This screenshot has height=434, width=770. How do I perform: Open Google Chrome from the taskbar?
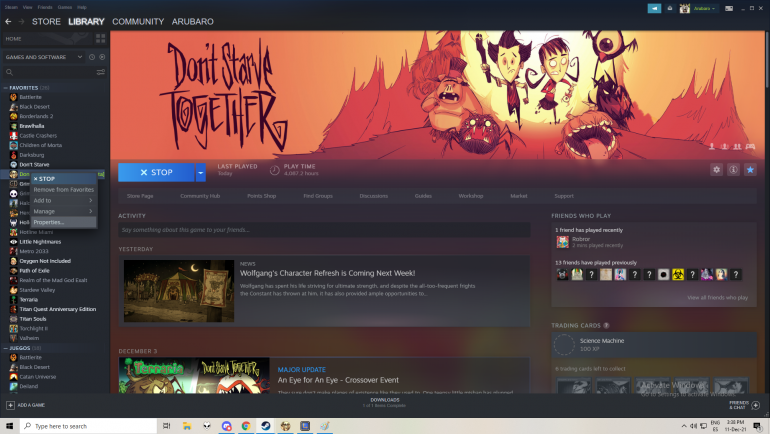pos(246,426)
